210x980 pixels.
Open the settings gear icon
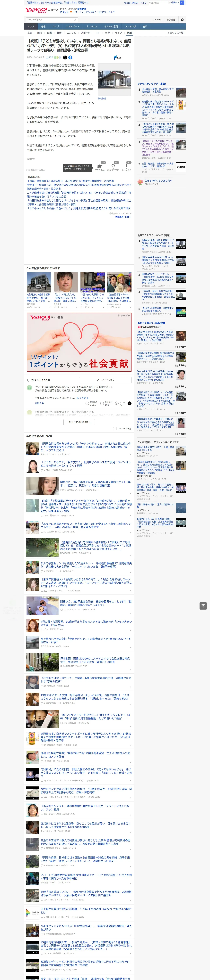pyautogui.click(x=182, y=20)
